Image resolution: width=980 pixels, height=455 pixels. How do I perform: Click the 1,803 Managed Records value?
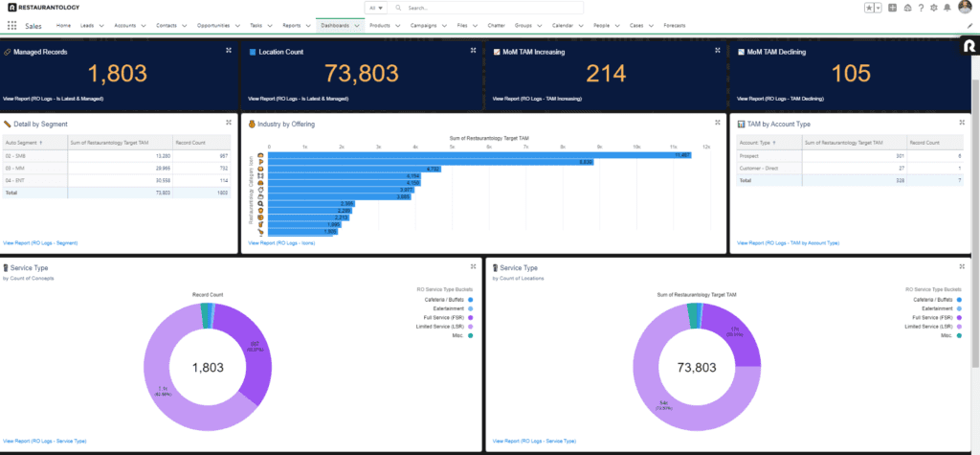(x=118, y=74)
